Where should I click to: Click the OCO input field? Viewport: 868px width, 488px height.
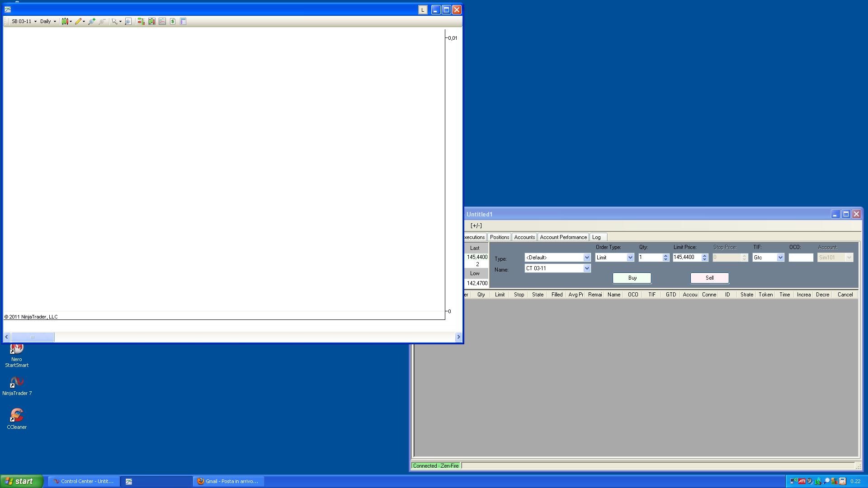click(801, 258)
